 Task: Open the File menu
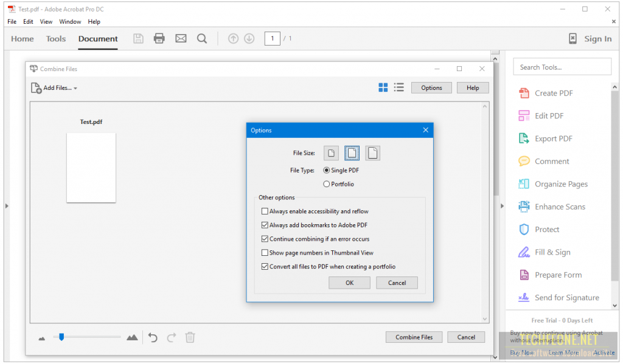12,21
